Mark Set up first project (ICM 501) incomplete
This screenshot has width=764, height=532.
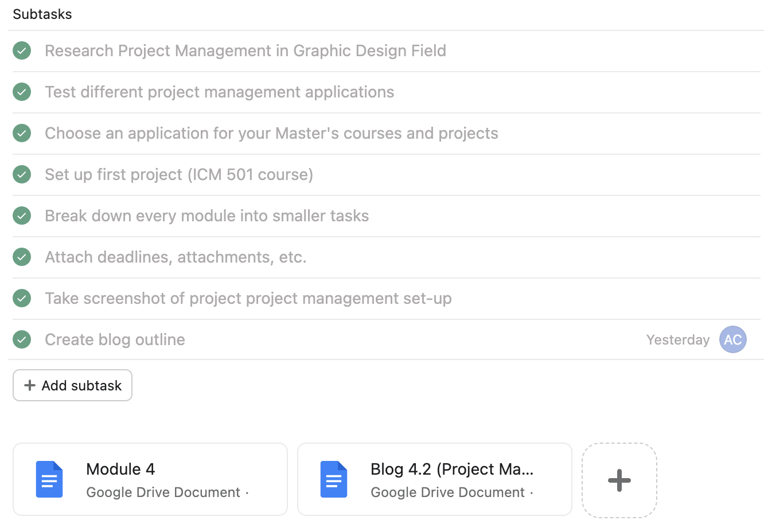point(21,174)
